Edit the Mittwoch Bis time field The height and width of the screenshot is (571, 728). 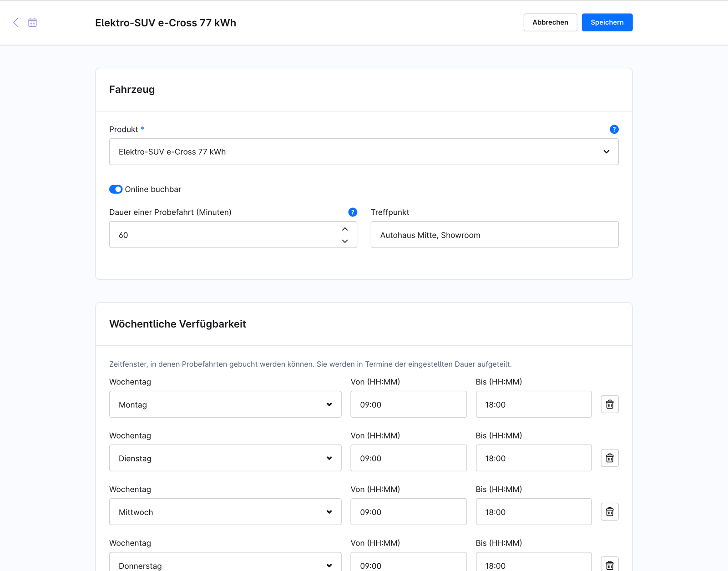(534, 511)
